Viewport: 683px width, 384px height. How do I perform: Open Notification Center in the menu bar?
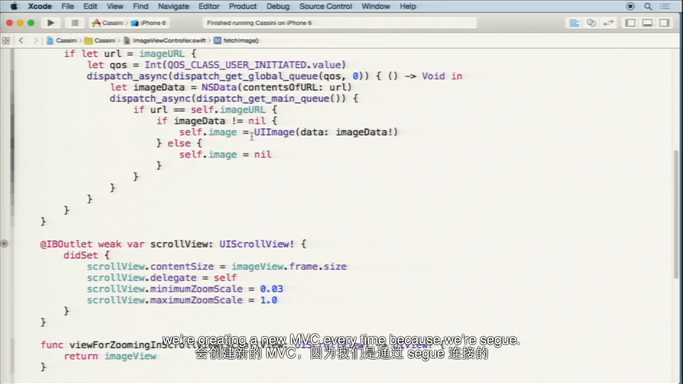click(x=666, y=6)
